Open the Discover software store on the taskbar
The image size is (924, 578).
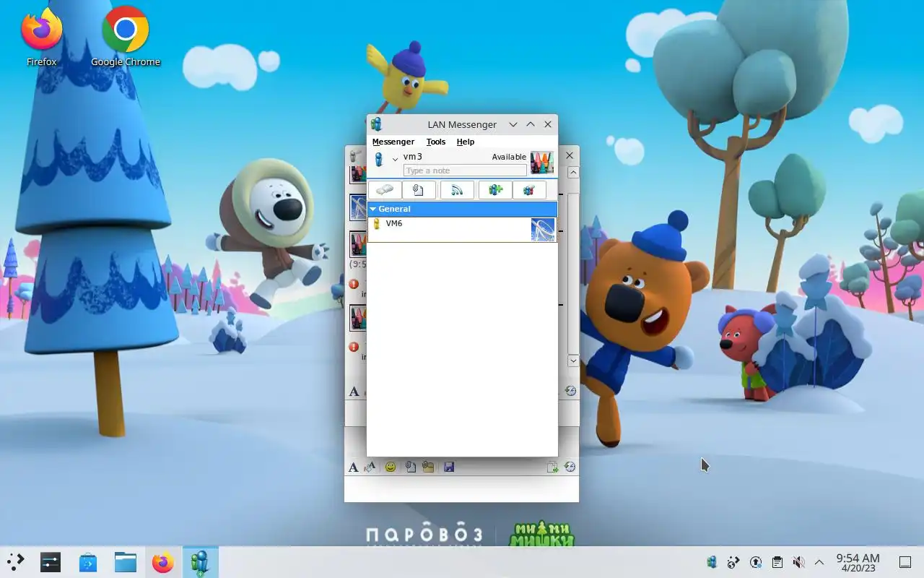click(x=88, y=562)
